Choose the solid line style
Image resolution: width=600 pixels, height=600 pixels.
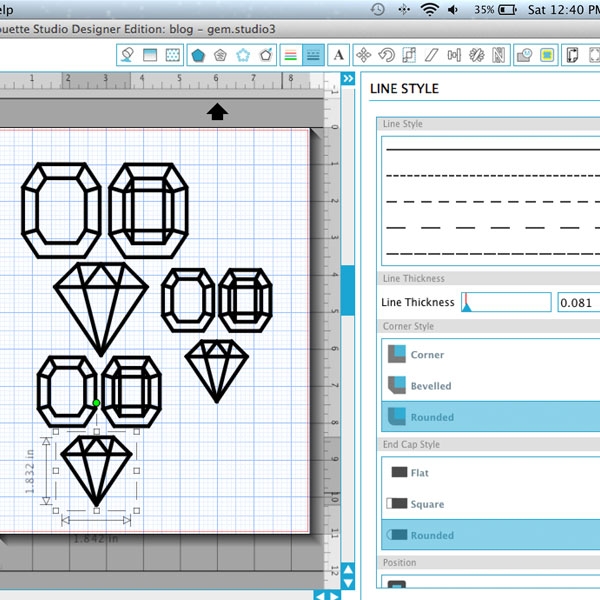coord(493,149)
